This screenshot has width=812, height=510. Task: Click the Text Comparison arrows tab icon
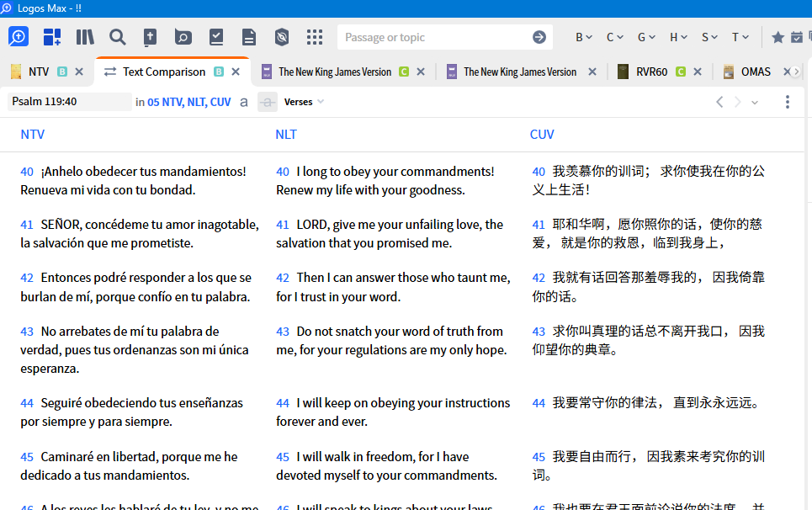pos(109,72)
